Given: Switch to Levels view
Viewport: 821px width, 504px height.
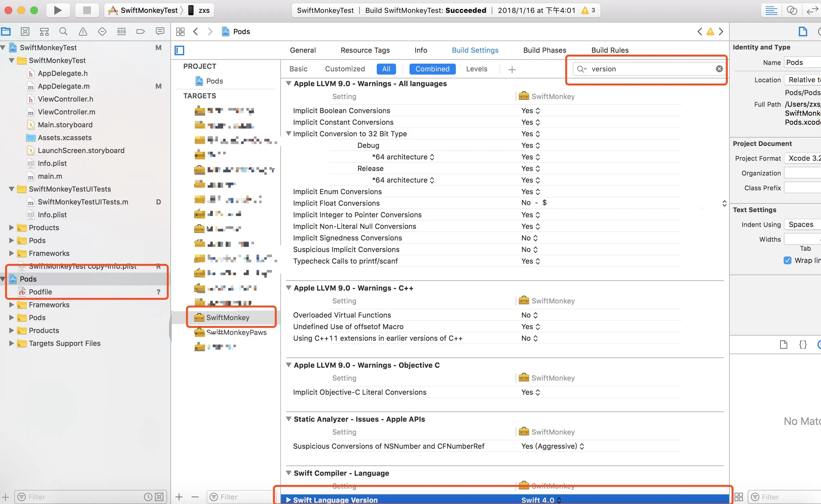Looking at the screenshot, I should click(x=476, y=69).
